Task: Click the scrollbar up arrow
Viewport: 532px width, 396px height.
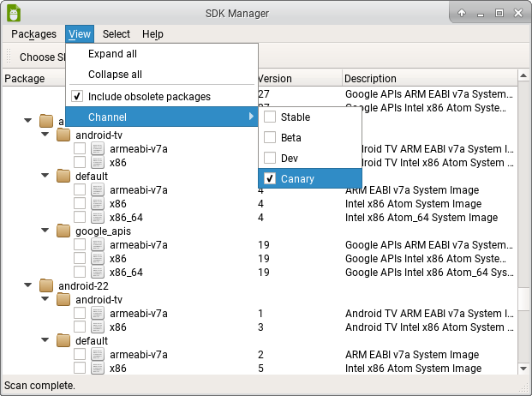Action: [x=523, y=75]
